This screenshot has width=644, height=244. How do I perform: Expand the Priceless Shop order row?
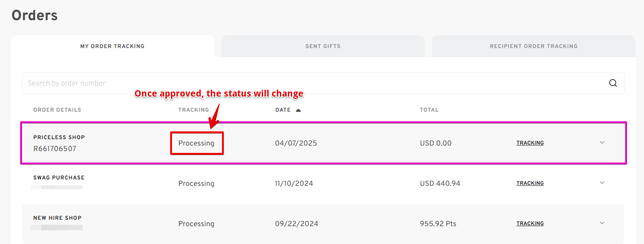point(602,142)
